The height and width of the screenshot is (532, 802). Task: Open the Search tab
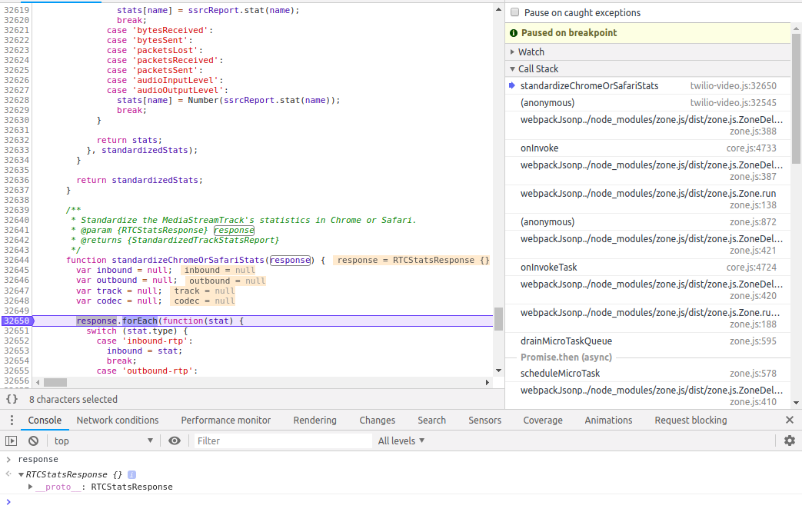point(431,420)
